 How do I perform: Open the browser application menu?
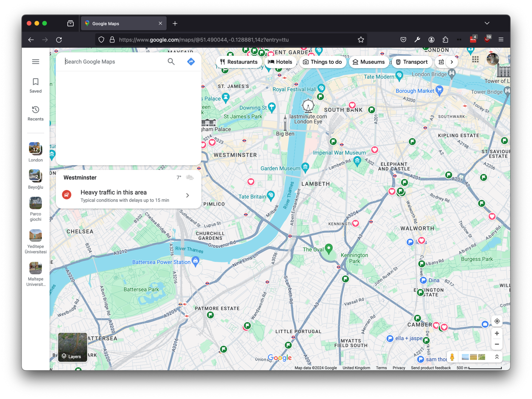501,40
